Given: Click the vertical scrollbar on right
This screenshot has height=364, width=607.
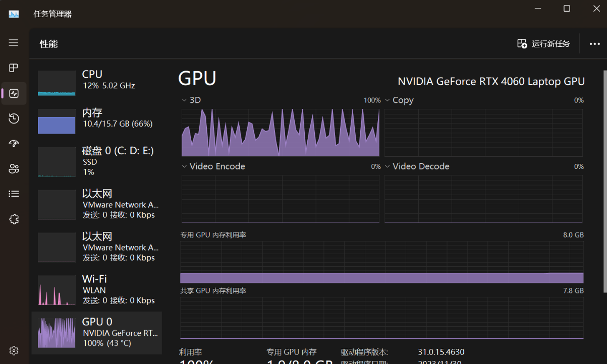Looking at the screenshot, I should coord(604,181).
